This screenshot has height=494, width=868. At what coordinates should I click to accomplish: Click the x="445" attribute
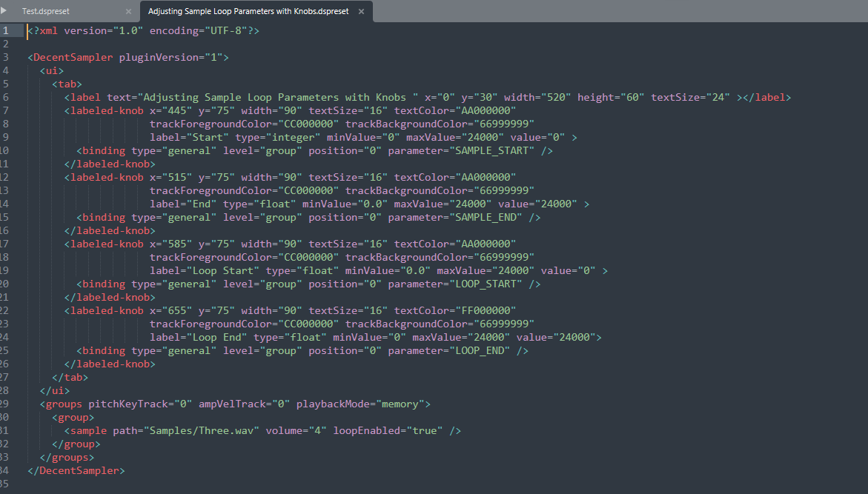click(170, 110)
